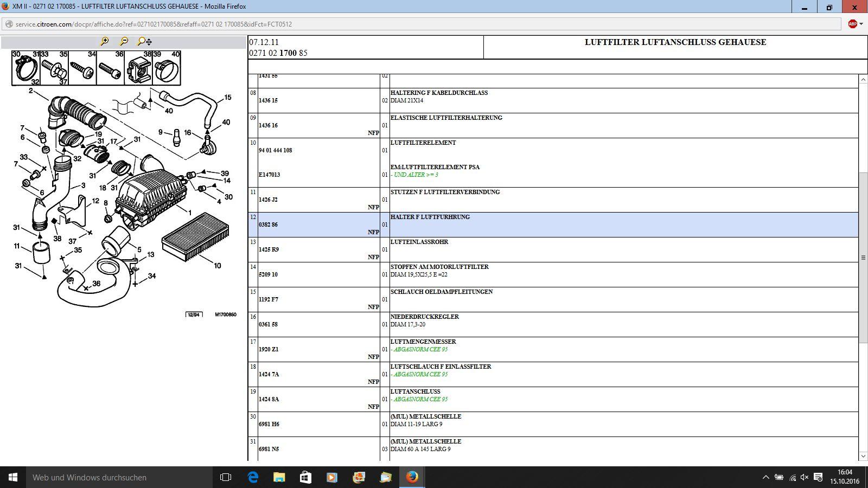Select 'EM:LUFTFILTERELEMENT PSA' text
The width and height of the screenshot is (868, 488).
click(435, 167)
